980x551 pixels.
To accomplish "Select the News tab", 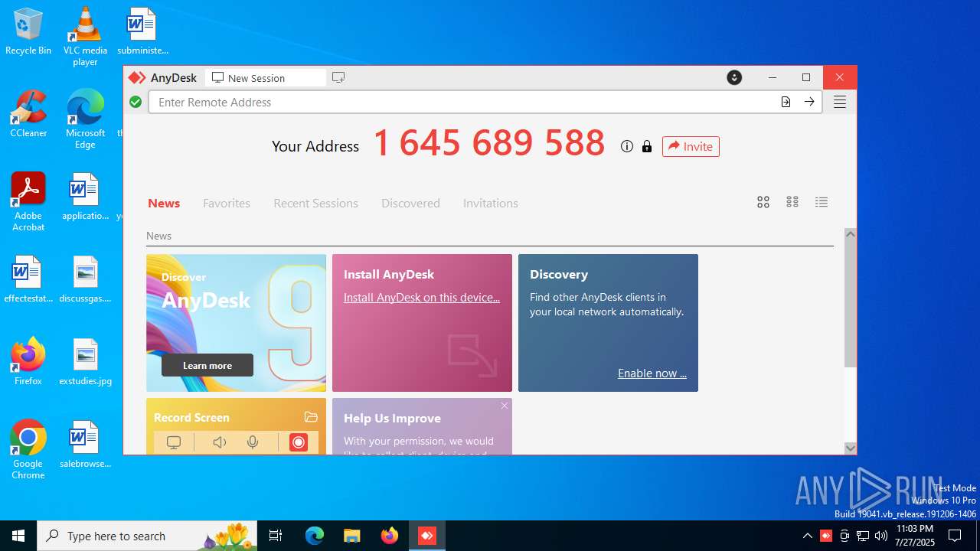I will pos(164,203).
